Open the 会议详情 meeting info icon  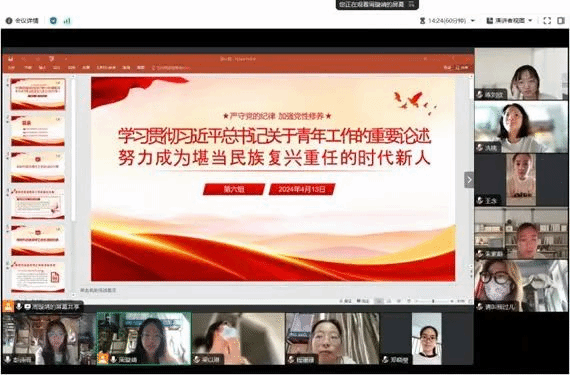coord(9,21)
